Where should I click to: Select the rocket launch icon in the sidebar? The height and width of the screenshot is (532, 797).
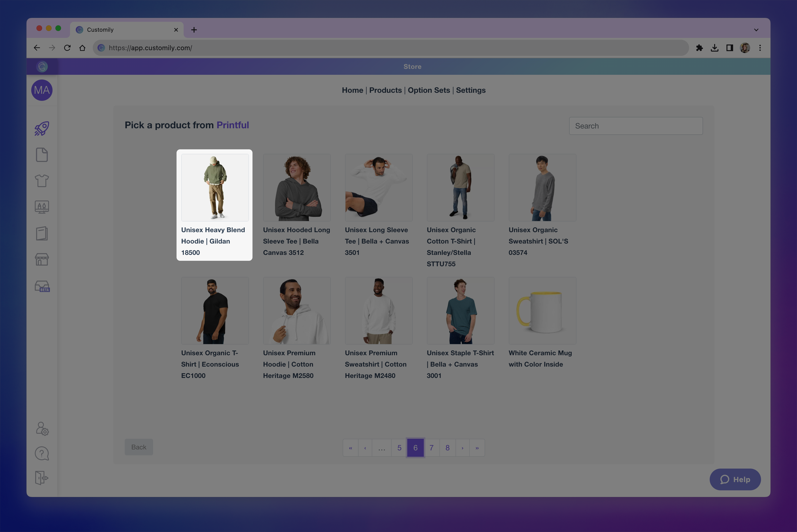(42, 128)
